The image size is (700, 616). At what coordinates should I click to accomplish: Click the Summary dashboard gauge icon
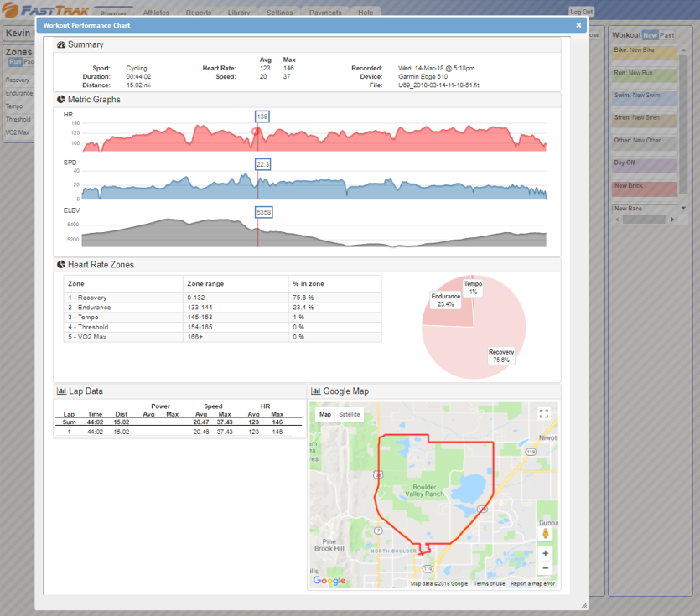[x=61, y=44]
